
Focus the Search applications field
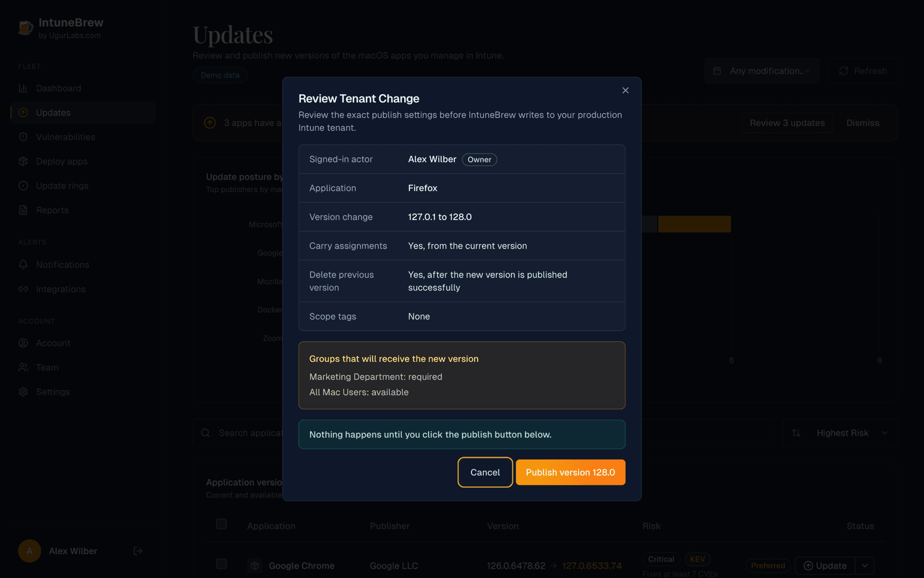click(483, 433)
